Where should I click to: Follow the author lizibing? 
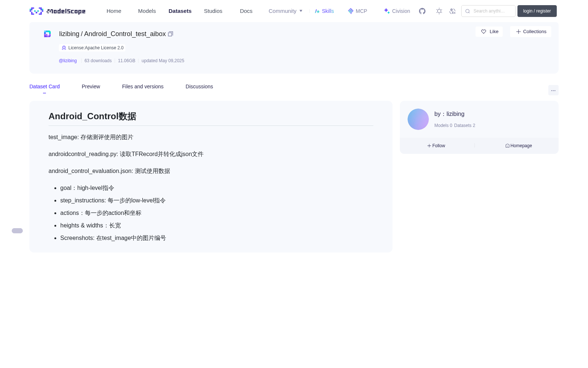[436, 146]
